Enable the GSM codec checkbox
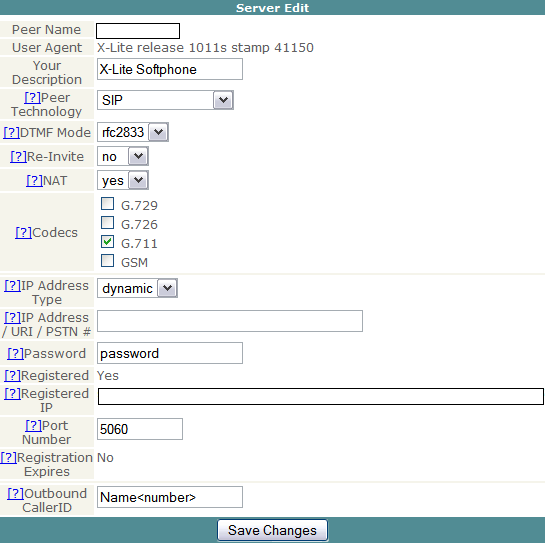 tap(107, 260)
